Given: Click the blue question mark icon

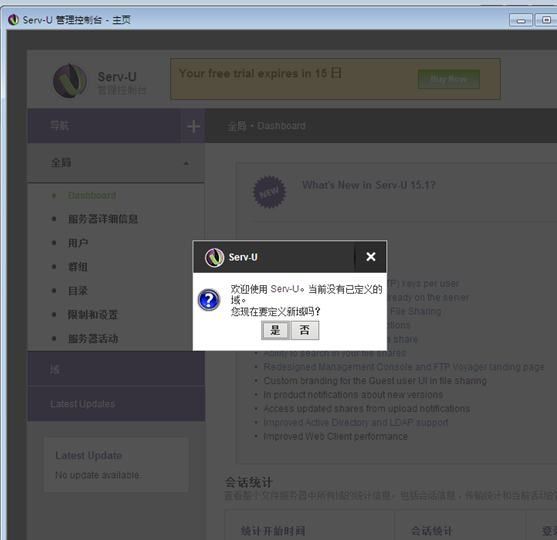Looking at the screenshot, I should [x=209, y=299].
